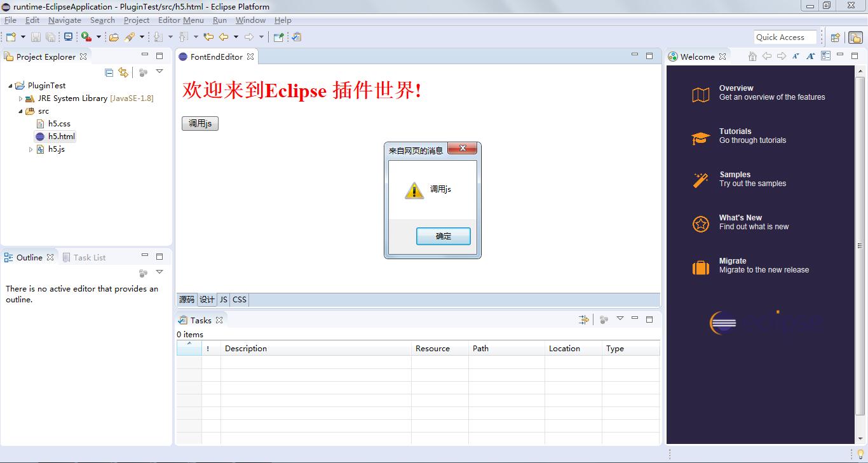868x463 pixels.
Task: Switch to the JS editor tab
Action: 223,300
